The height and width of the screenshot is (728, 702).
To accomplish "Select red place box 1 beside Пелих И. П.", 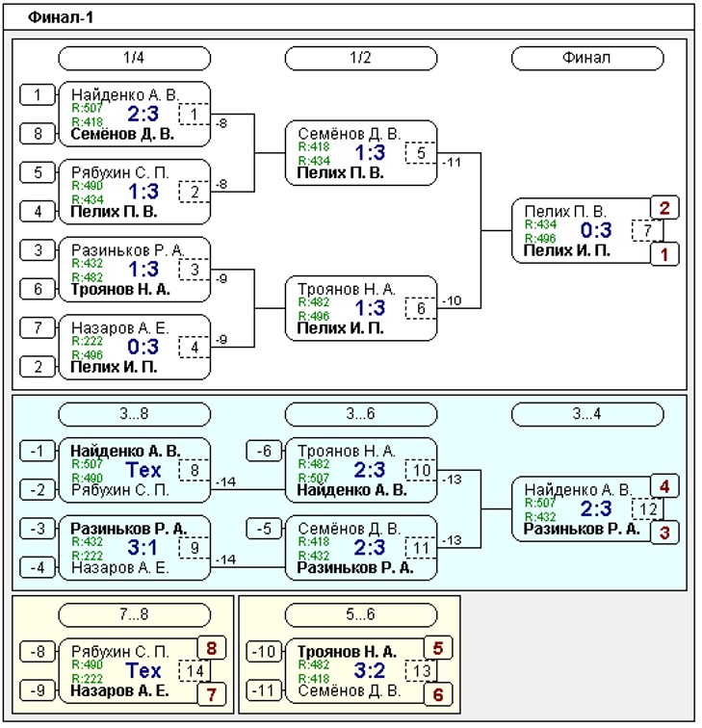I will (x=664, y=254).
